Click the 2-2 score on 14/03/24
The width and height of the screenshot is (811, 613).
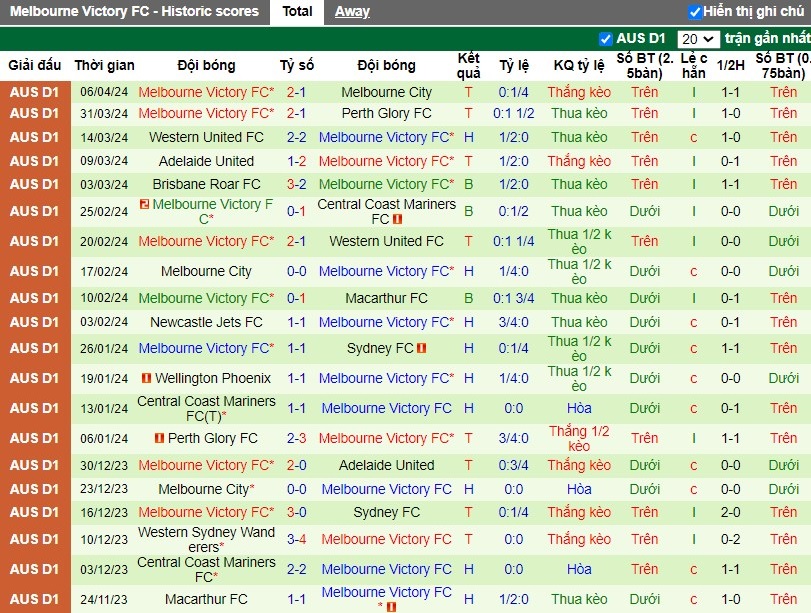[296, 138]
